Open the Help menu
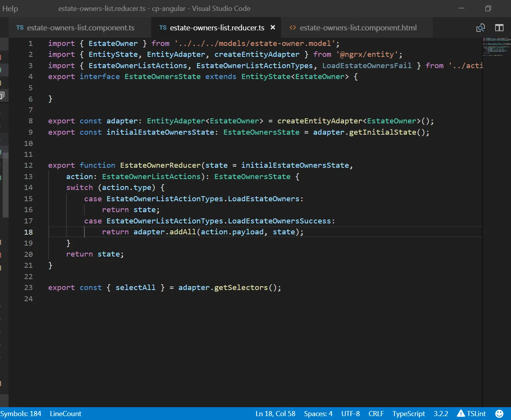The height and width of the screenshot is (420, 511). click(10, 9)
